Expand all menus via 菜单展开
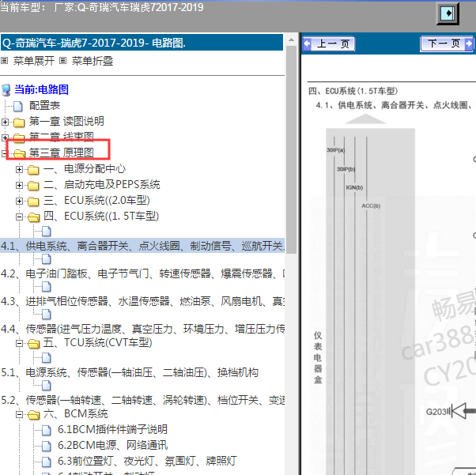Image resolution: width=476 pixels, height=475 pixels. coord(33,61)
